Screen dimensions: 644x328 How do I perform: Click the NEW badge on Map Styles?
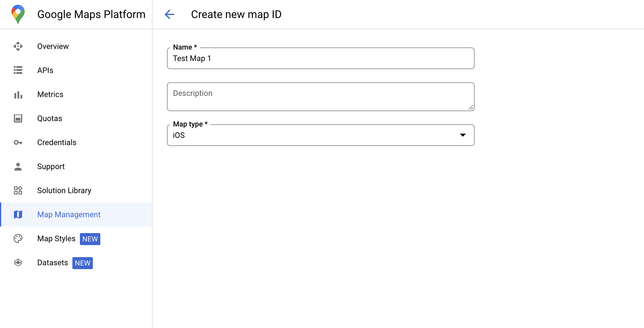[x=90, y=239]
